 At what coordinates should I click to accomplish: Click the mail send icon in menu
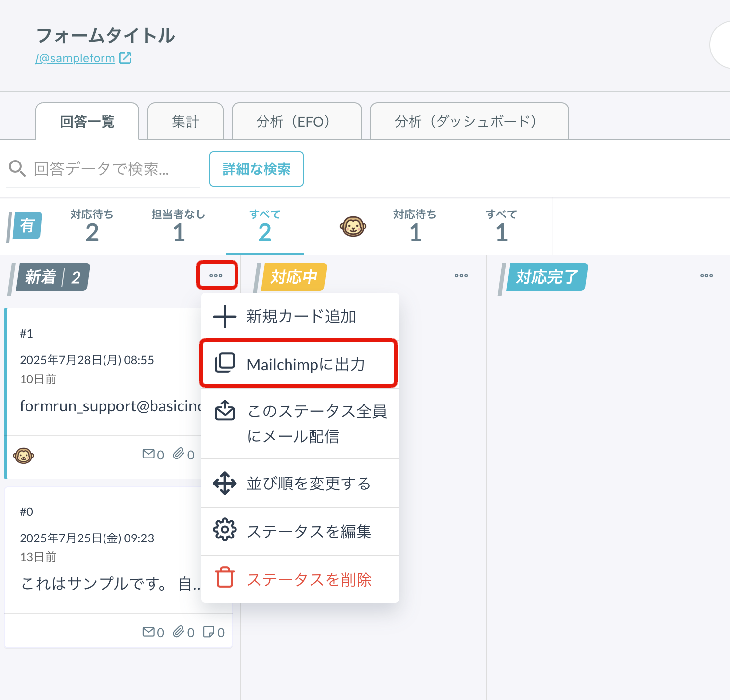(x=225, y=410)
